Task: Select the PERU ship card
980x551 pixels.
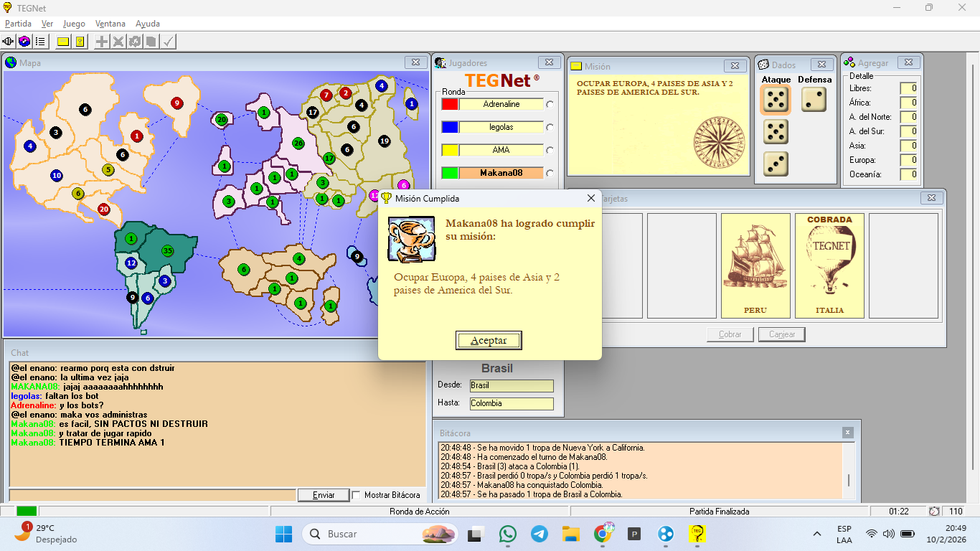Action: coord(755,265)
